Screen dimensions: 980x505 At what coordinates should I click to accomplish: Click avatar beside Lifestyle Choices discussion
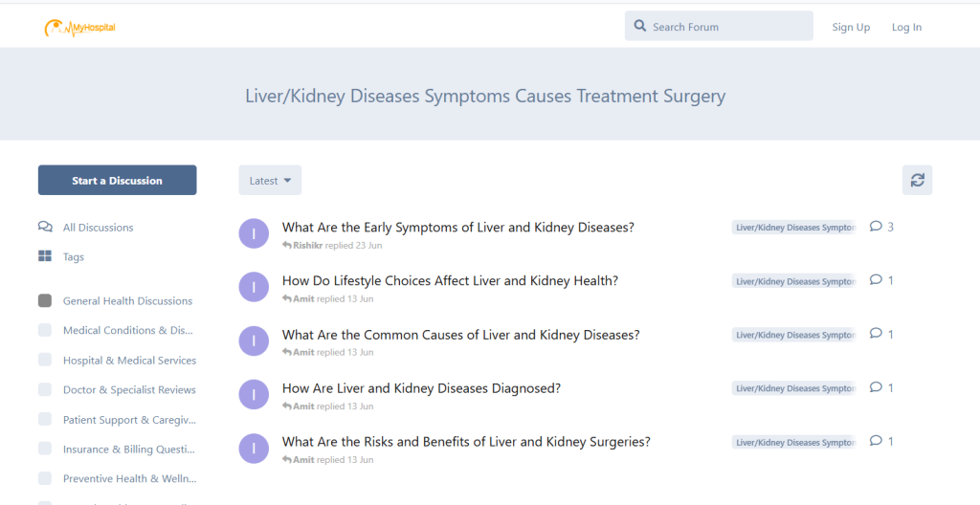point(254,287)
